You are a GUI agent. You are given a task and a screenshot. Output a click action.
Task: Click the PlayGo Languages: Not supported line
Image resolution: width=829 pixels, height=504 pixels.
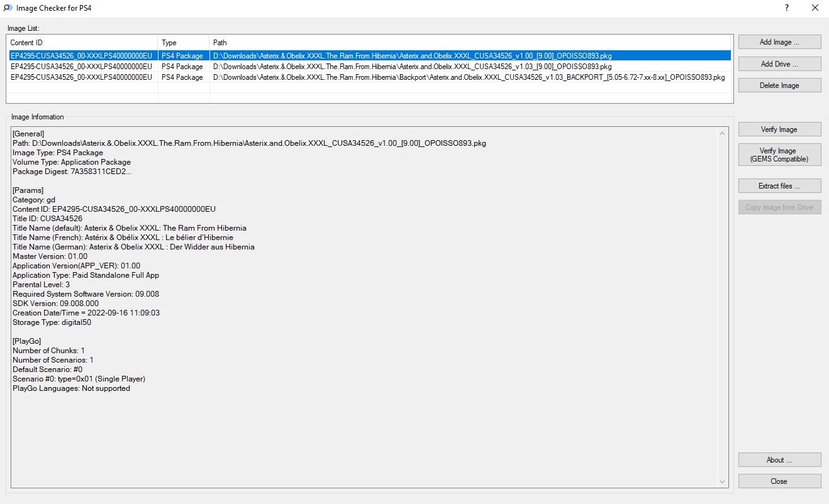click(71, 388)
